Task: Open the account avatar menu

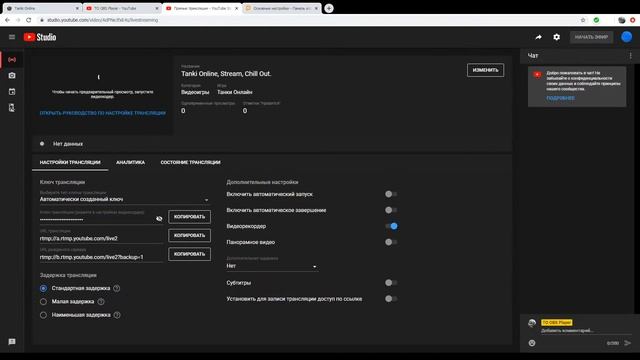Action: coord(627,37)
